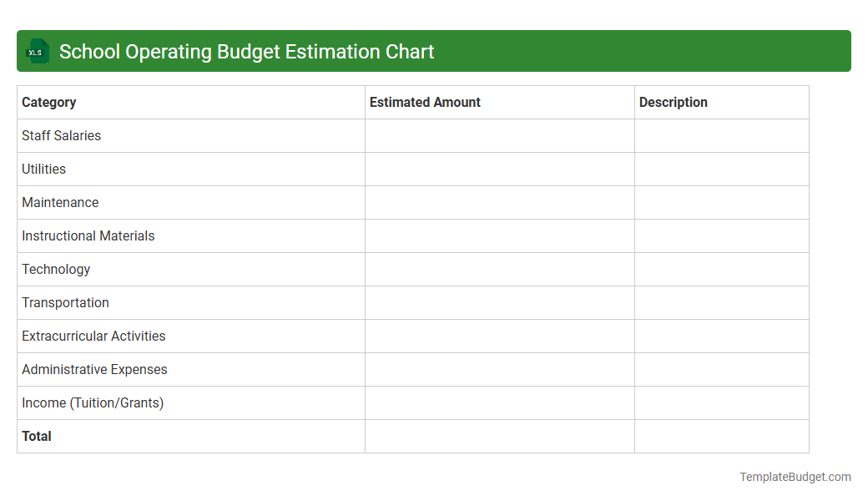Select the Utilities category cell
The image size is (868, 501).
(43, 169)
